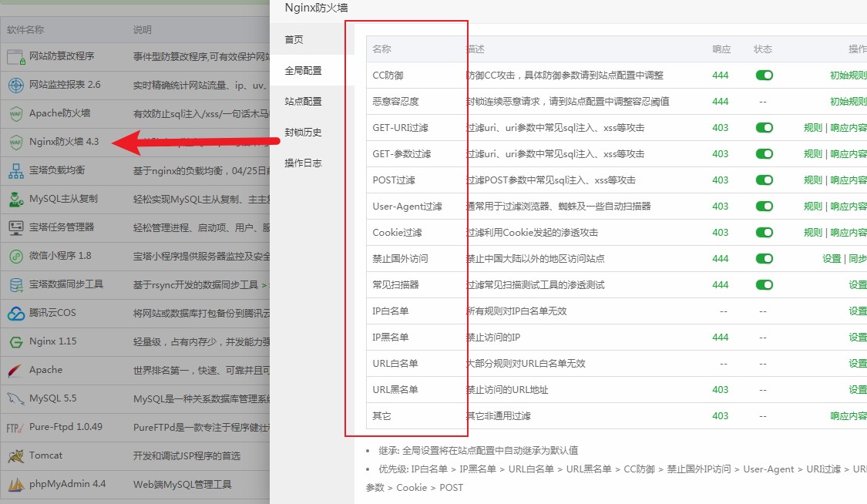Click the MySQL主从复制 icon
Screen dimensions: 867x504
click(16, 200)
